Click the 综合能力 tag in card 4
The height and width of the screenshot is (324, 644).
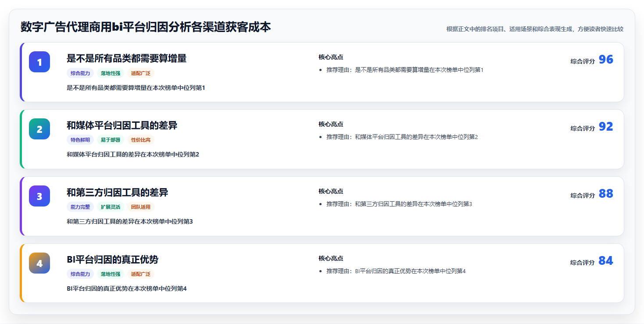pos(80,274)
